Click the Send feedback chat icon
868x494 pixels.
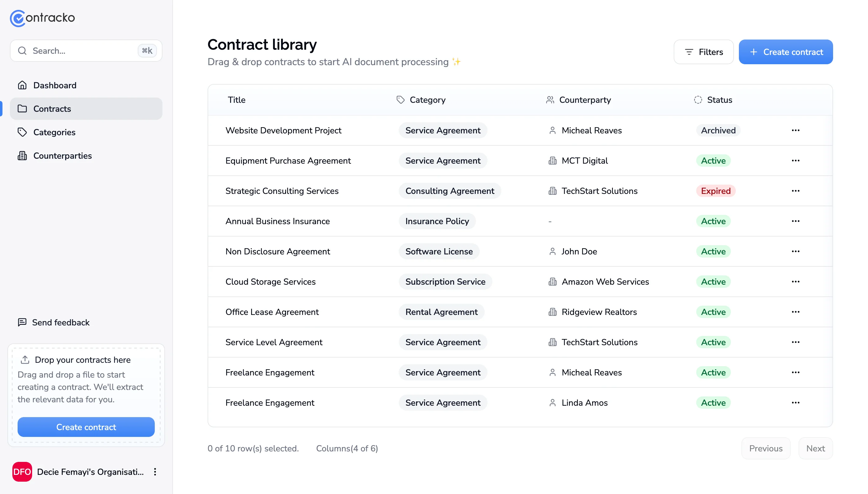23,322
